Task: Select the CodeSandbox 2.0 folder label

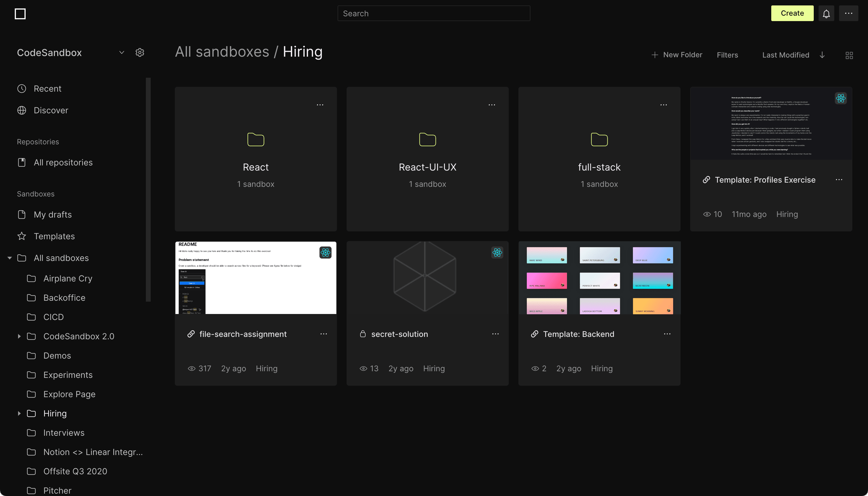Action: coord(79,336)
